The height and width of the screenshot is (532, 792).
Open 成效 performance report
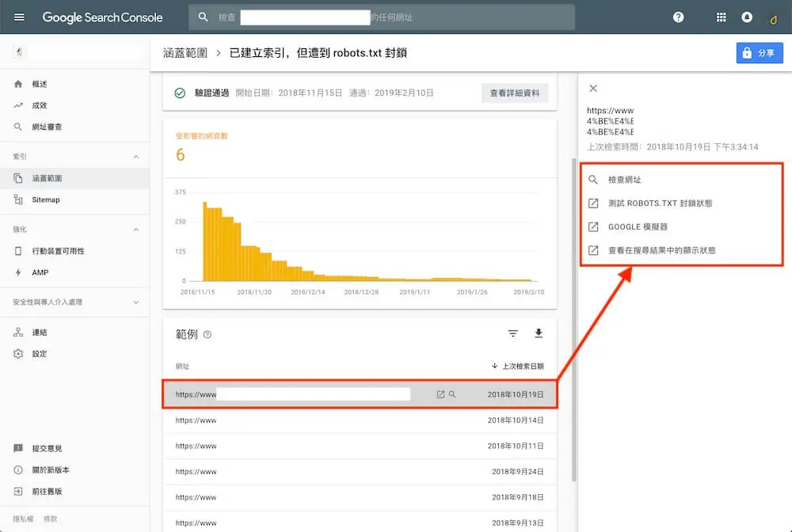[x=74, y=105]
